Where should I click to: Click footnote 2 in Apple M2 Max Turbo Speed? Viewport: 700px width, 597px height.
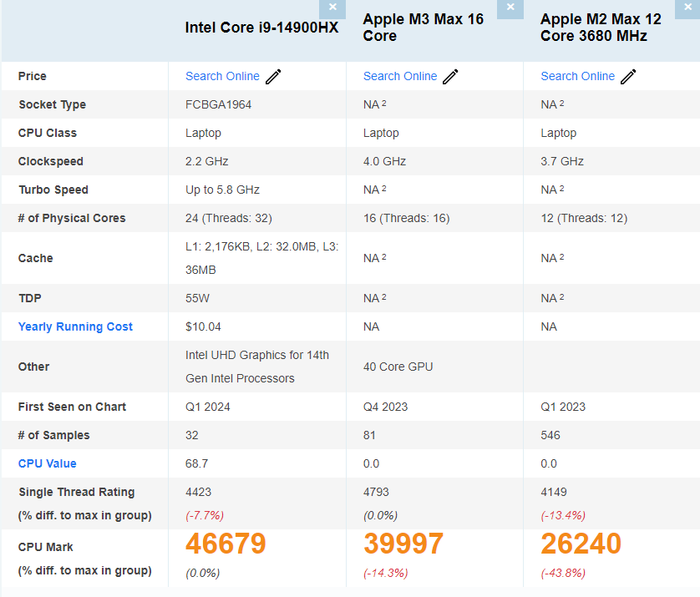(561, 189)
